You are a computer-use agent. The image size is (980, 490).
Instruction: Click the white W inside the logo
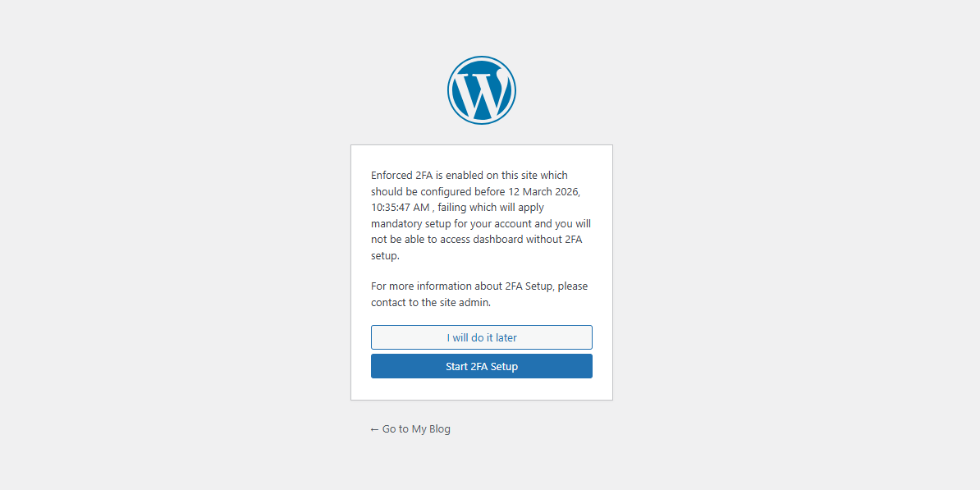[482, 93]
